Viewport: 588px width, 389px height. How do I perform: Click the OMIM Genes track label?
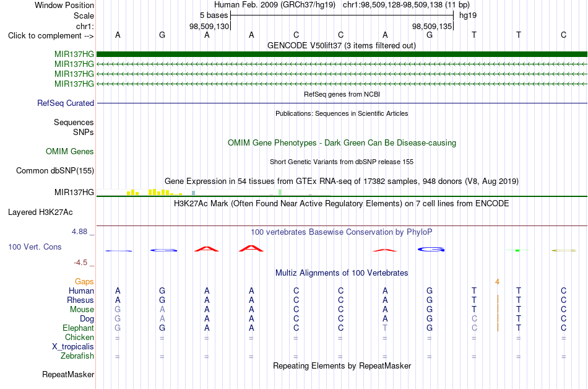point(70,152)
